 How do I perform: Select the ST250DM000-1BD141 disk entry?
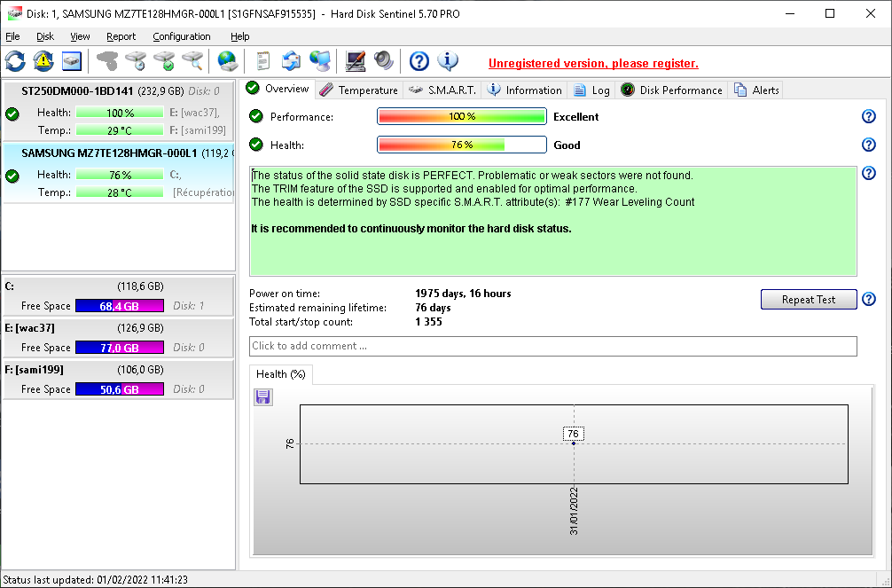pos(118,111)
